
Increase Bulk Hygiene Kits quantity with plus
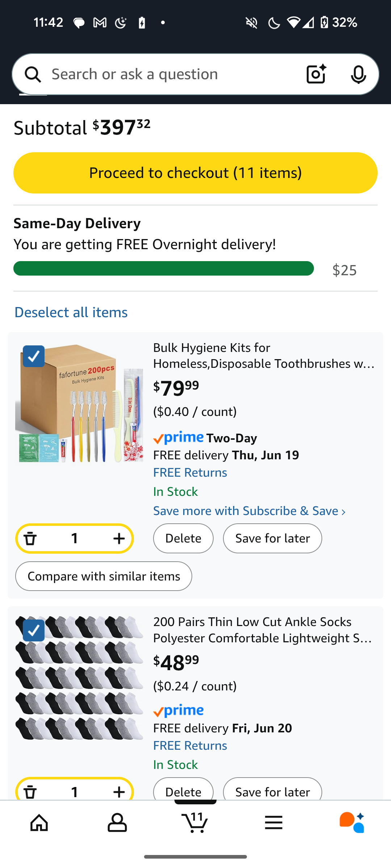pos(119,539)
